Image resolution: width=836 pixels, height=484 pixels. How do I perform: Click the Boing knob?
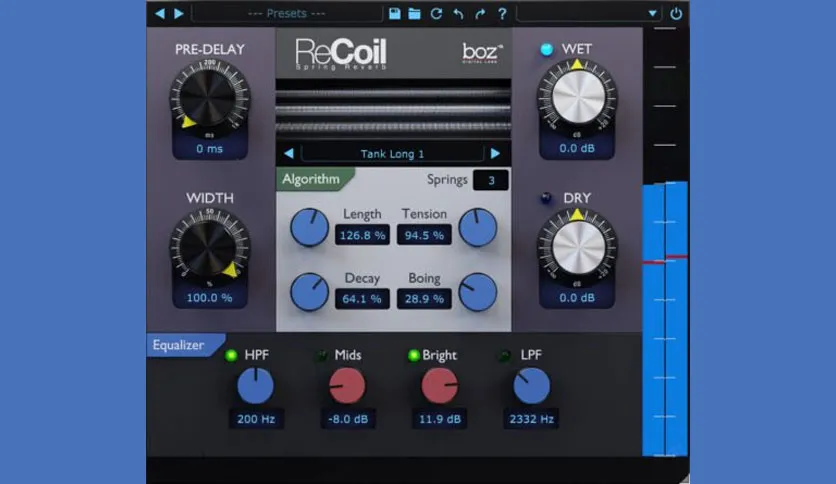[x=478, y=292]
